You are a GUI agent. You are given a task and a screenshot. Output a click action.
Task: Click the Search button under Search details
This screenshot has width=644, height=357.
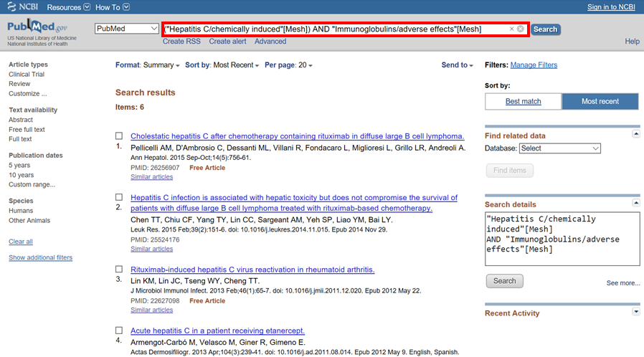click(504, 281)
